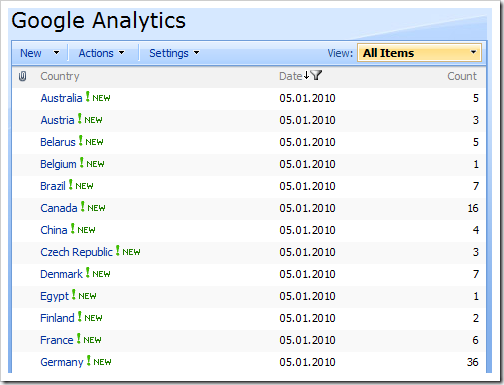504x385 pixels.
Task: Open the Brazil list item link
Action: coord(53,186)
